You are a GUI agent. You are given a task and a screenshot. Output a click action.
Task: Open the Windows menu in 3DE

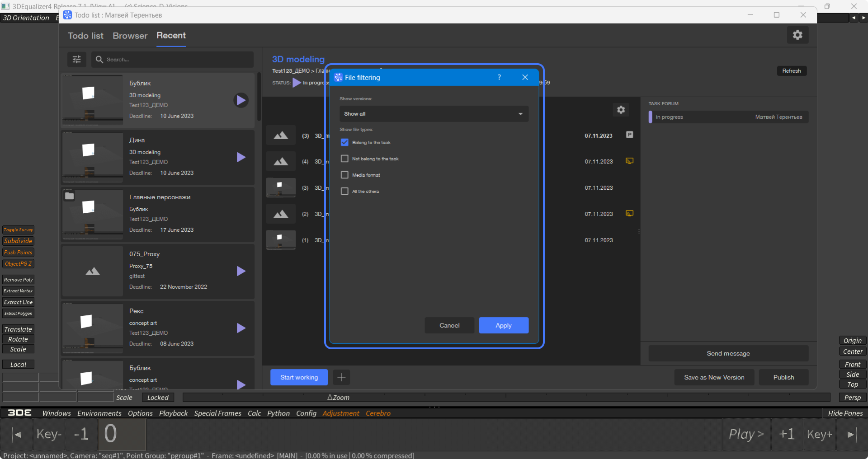(57, 413)
